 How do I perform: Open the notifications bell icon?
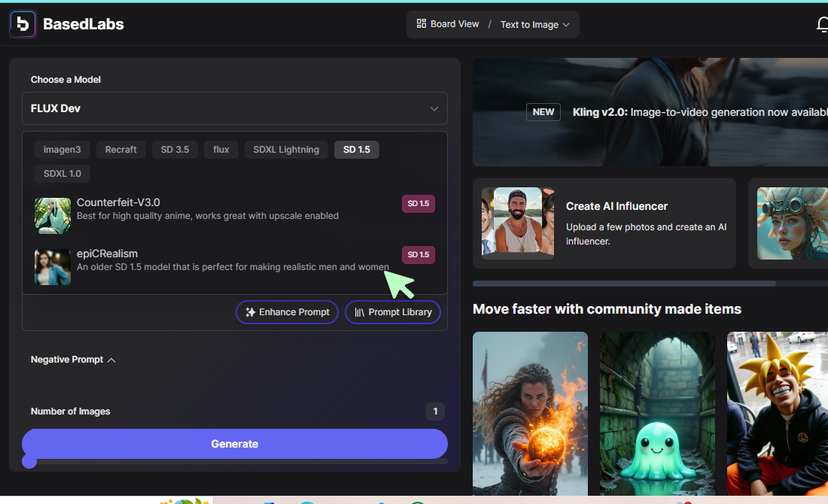[822, 24]
